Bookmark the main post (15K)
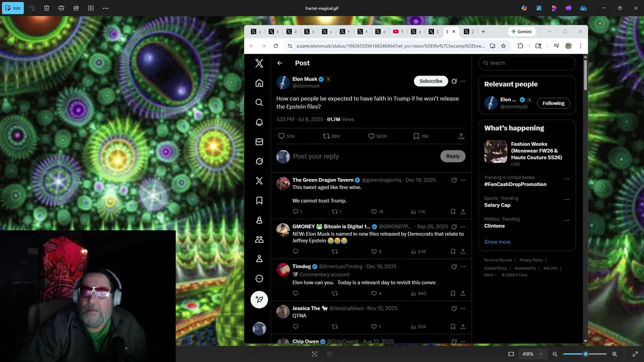This screenshot has width=644, height=362. [416, 136]
